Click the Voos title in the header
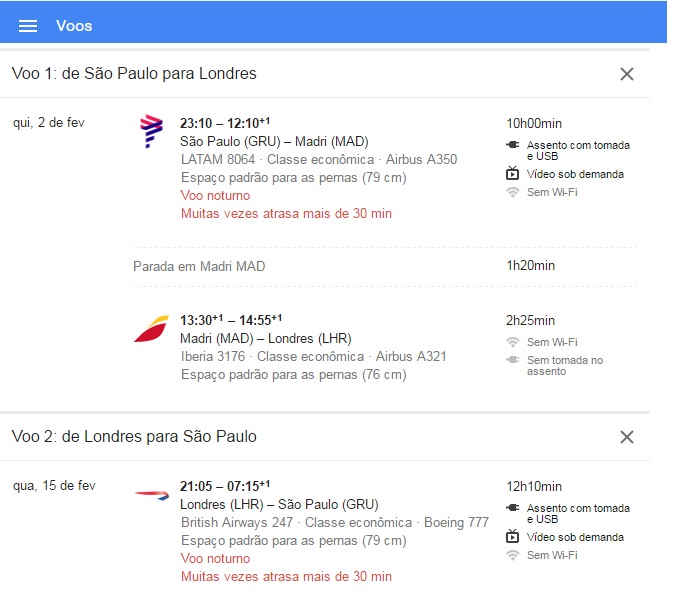 pos(74,25)
